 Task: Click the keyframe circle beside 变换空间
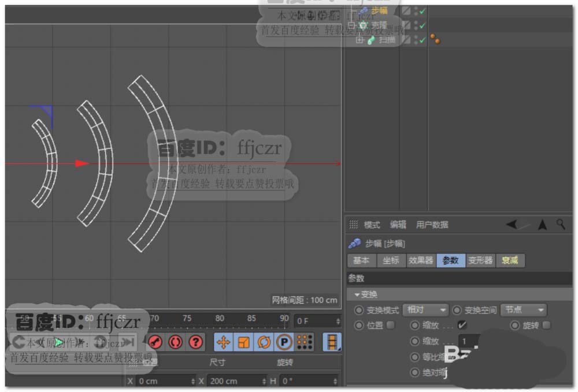tap(457, 310)
